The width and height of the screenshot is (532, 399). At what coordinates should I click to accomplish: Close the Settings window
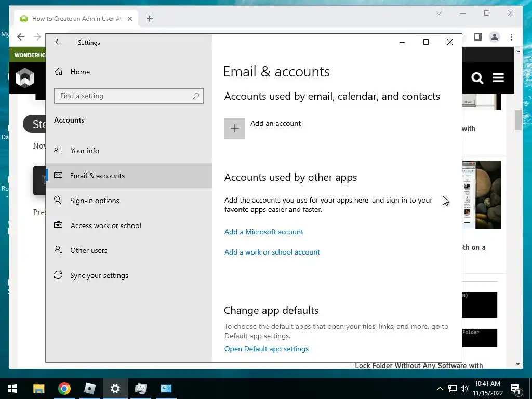(x=449, y=42)
